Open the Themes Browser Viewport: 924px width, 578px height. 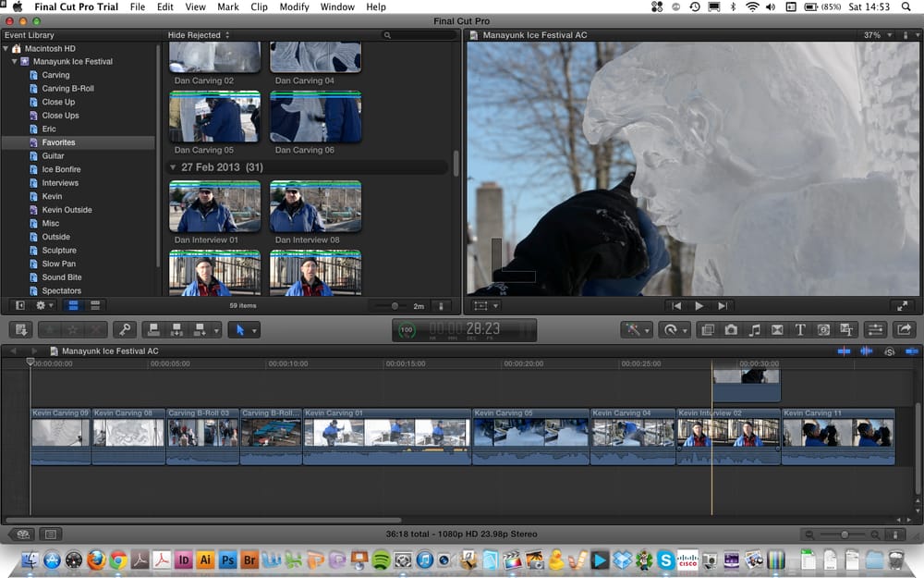(x=846, y=330)
